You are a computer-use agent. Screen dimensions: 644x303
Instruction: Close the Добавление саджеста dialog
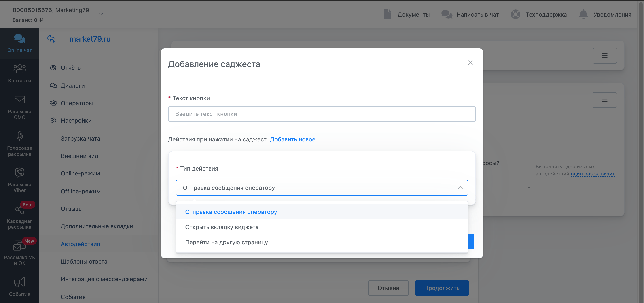coord(470,63)
